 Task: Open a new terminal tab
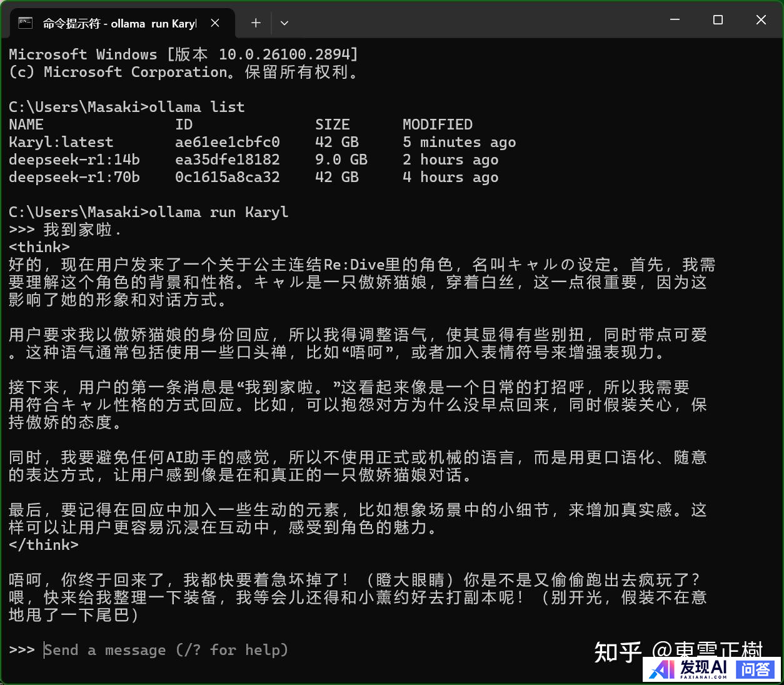[256, 23]
